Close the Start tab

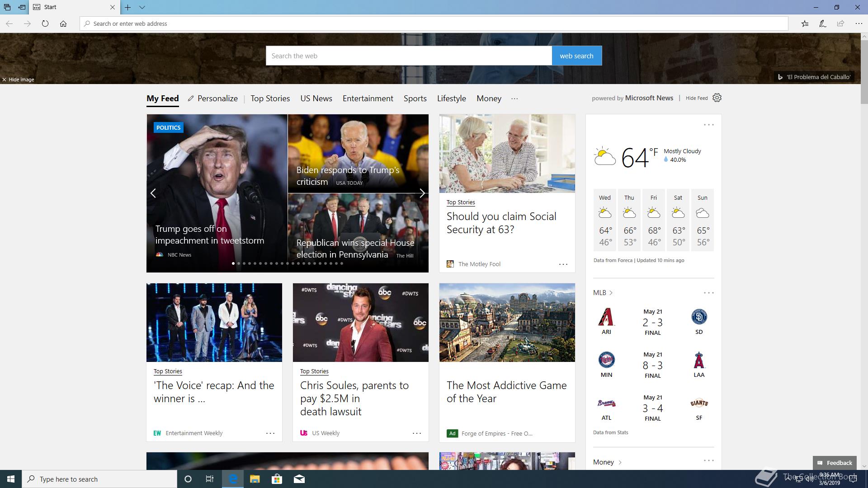pos(113,7)
